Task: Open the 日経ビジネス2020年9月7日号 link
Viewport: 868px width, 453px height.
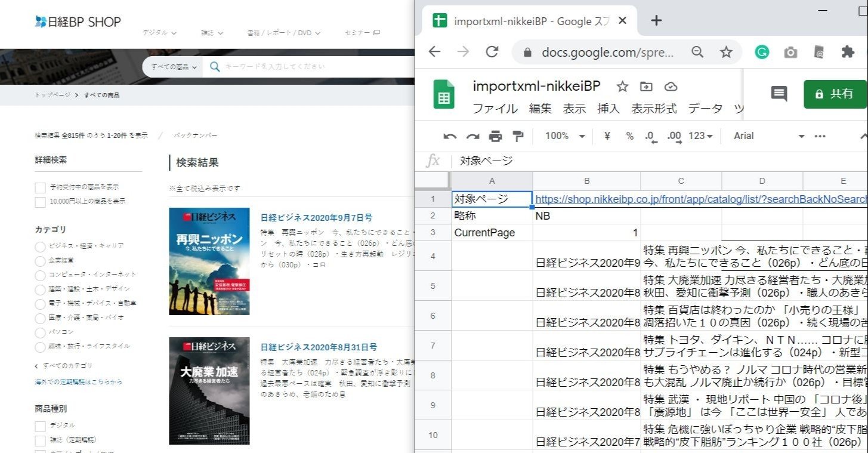Action: [x=316, y=217]
